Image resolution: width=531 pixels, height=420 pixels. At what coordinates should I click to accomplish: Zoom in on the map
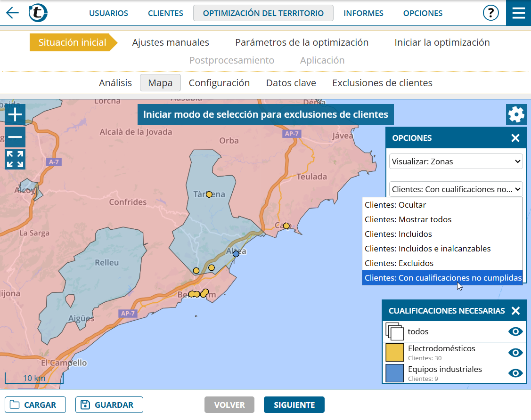pyautogui.click(x=15, y=115)
